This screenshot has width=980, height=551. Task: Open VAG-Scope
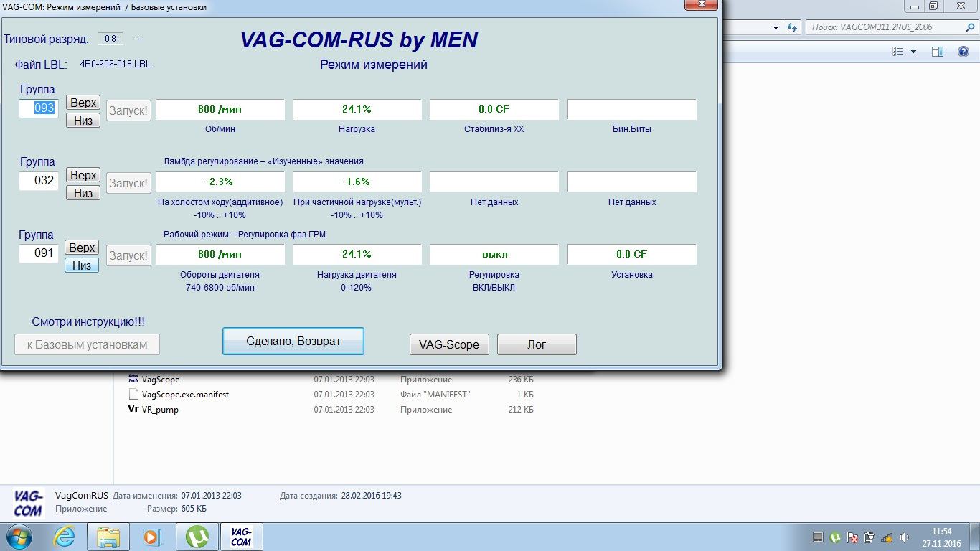point(449,344)
